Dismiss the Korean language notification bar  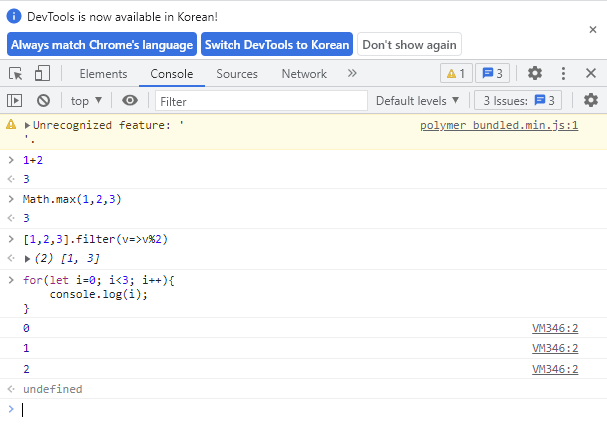click(x=593, y=30)
